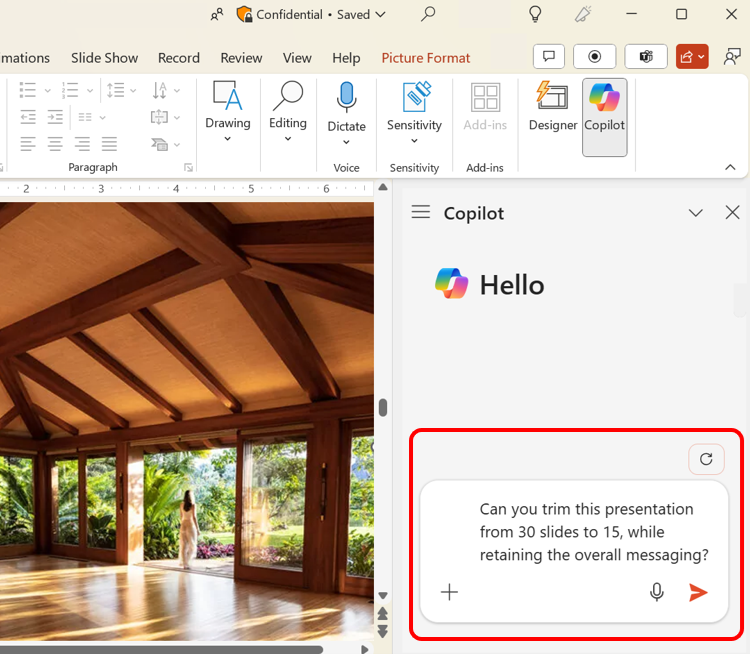Click the align text icon
Viewport: 750px width, 654px height.
[159, 117]
